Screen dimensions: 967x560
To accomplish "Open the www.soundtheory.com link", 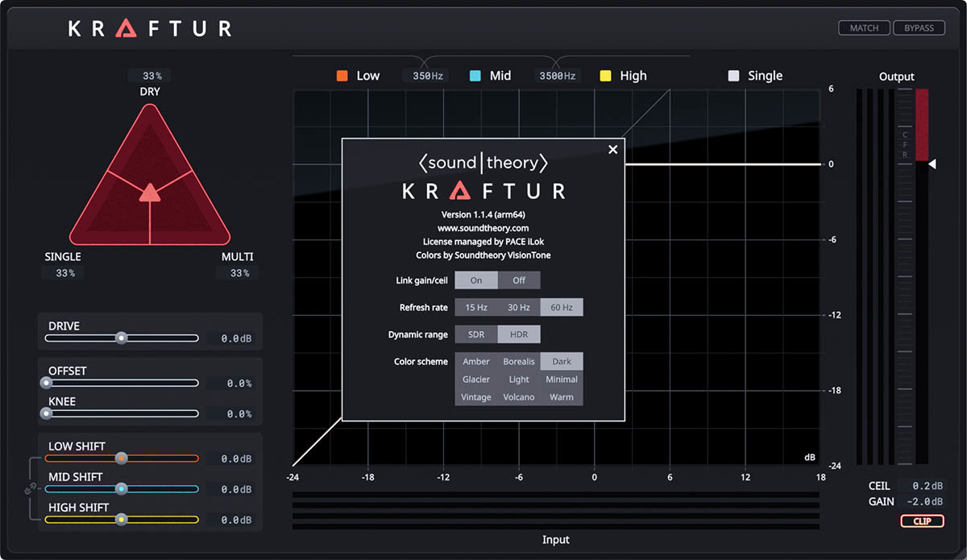I will [x=483, y=228].
